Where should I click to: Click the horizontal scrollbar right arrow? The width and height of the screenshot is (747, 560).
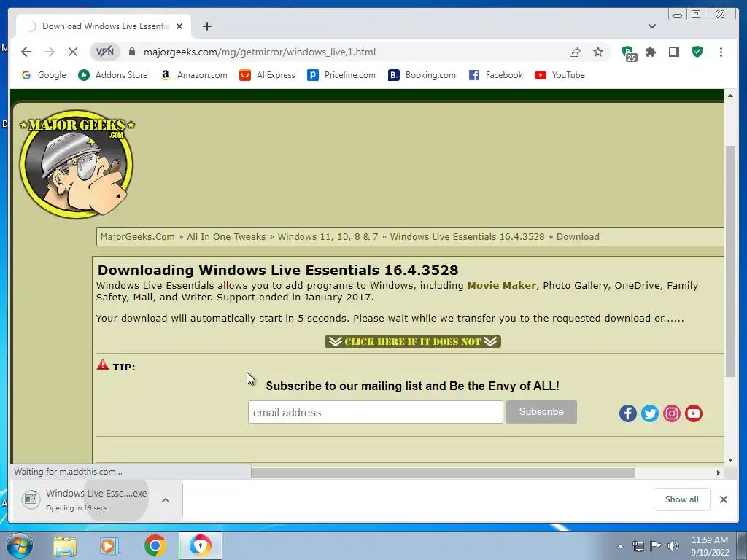point(718,472)
